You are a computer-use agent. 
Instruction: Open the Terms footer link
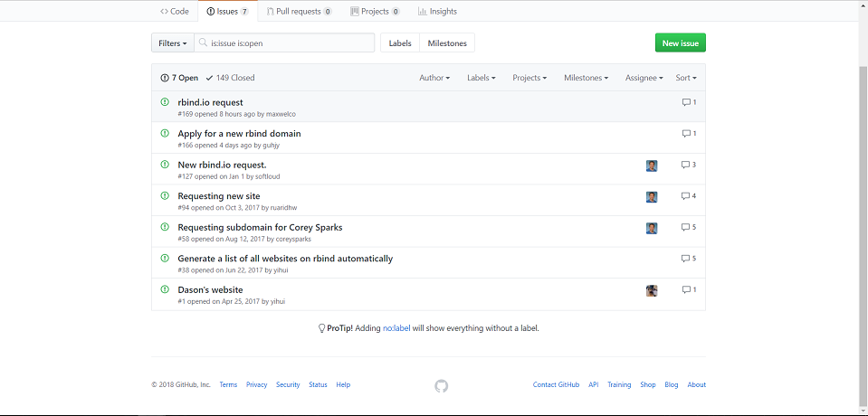(228, 385)
